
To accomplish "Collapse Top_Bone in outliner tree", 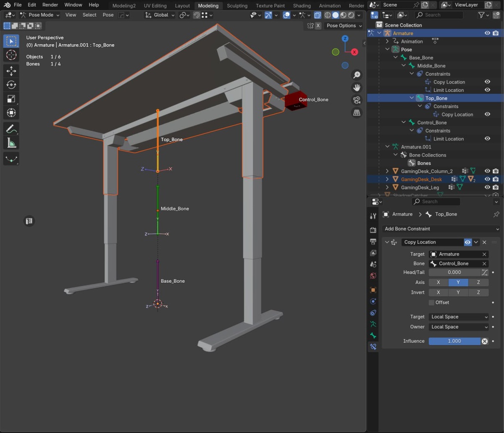I will 412,98.
